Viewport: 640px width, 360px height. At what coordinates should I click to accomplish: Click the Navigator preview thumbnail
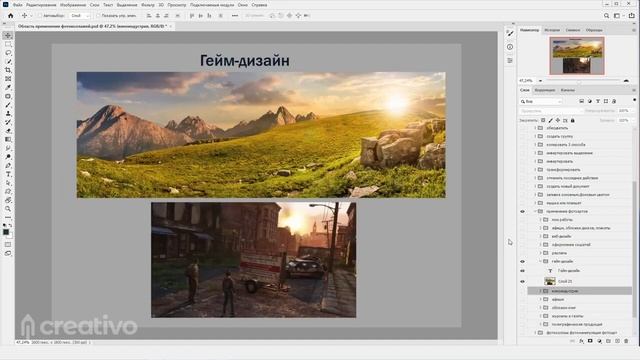pyautogui.click(x=577, y=56)
